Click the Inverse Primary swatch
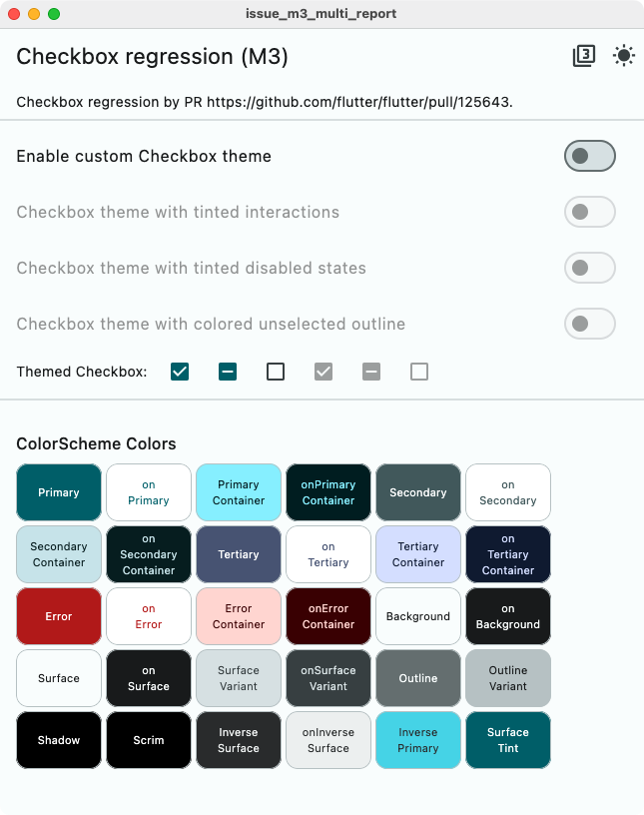The width and height of the screenshot is (644, 815). (417, 740)
